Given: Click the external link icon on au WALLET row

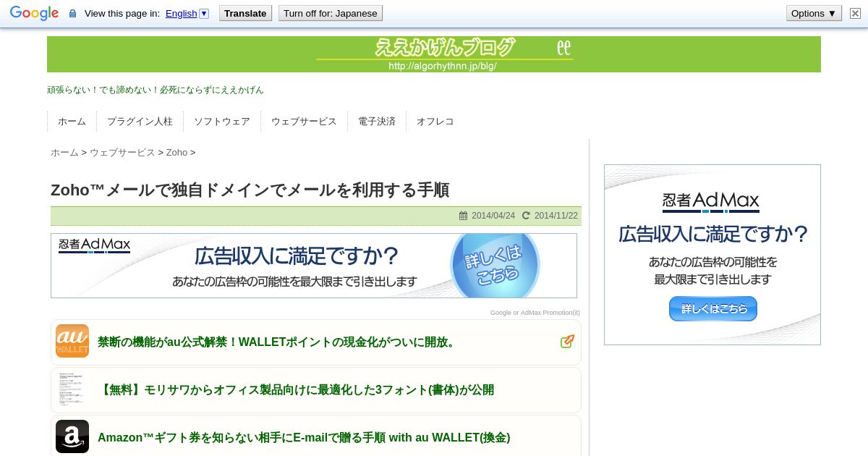Looking at the screenshot, I should 568,342.
